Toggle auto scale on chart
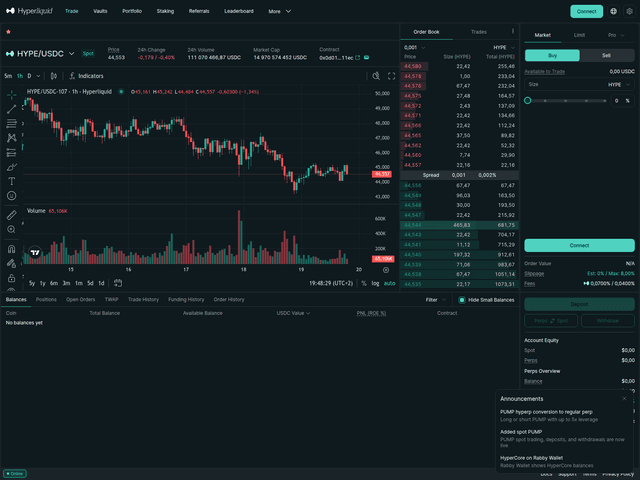 click(x=389, y=283)
